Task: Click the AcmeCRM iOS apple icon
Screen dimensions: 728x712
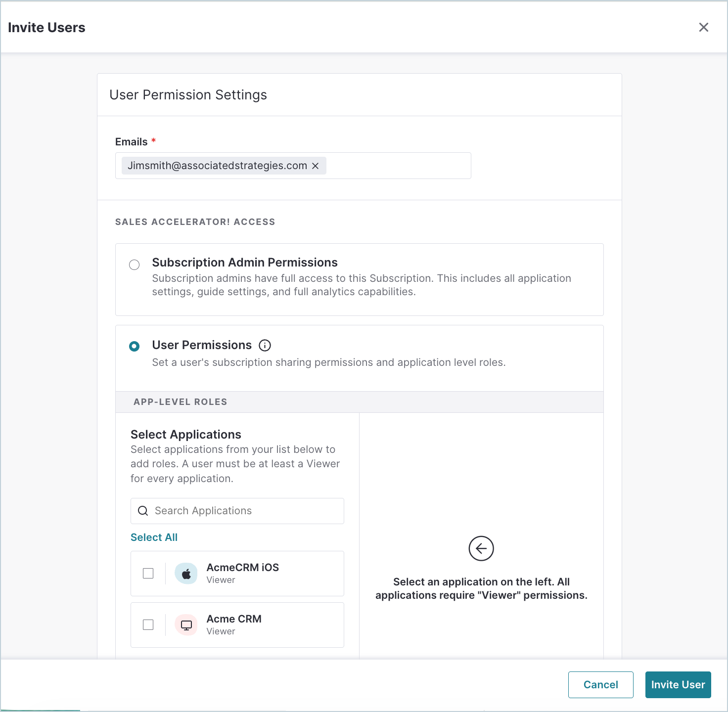Action: click(186, 574)
